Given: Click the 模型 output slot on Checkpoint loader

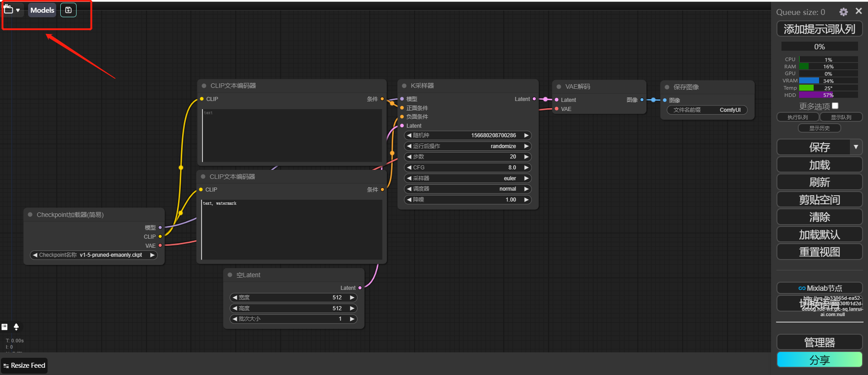Looking at the screenshot, I should pos(160,227).
